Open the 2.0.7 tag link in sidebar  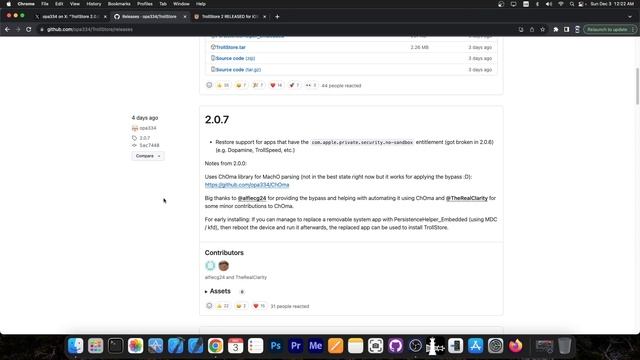click(x=144, y=138)
